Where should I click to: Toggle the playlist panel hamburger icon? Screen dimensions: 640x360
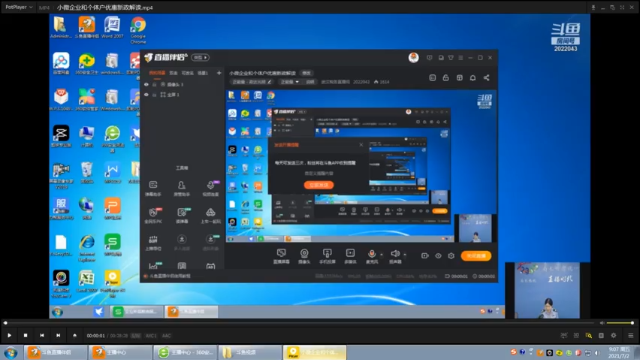(x=631, y=336)
